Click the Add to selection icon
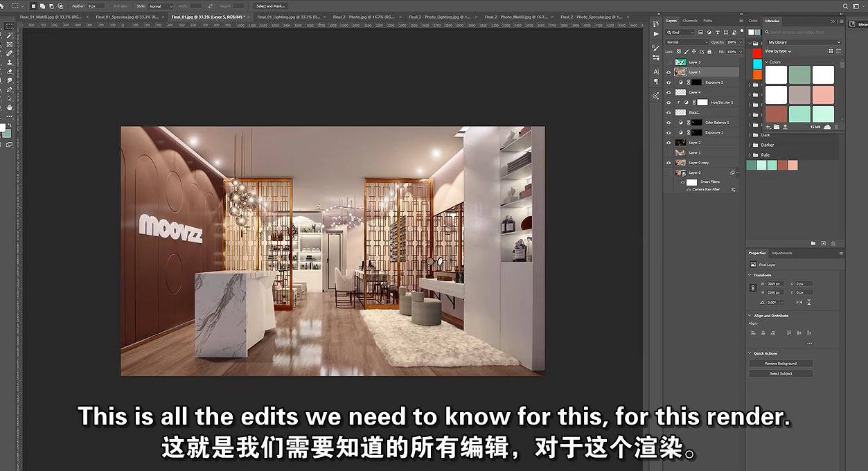The width and height of the screenshot is (868, 471). (42, 6)
